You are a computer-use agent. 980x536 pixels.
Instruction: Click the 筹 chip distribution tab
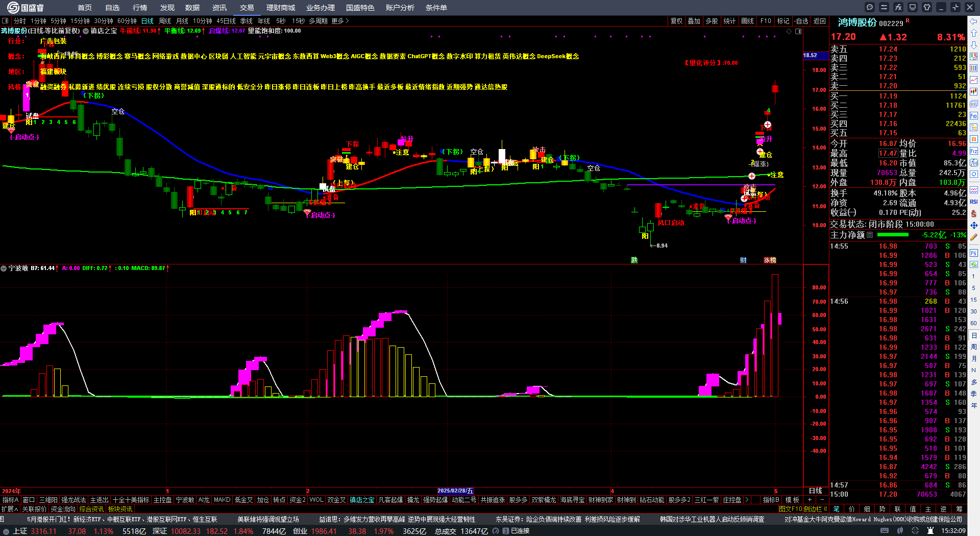(x=959, y=509)
